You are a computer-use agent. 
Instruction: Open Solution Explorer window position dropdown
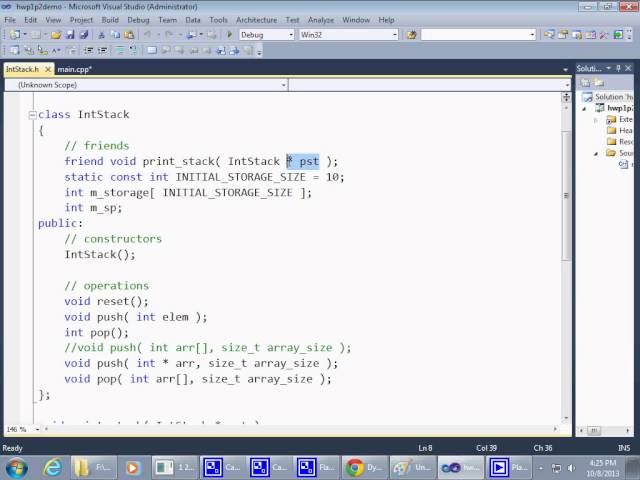609,68
